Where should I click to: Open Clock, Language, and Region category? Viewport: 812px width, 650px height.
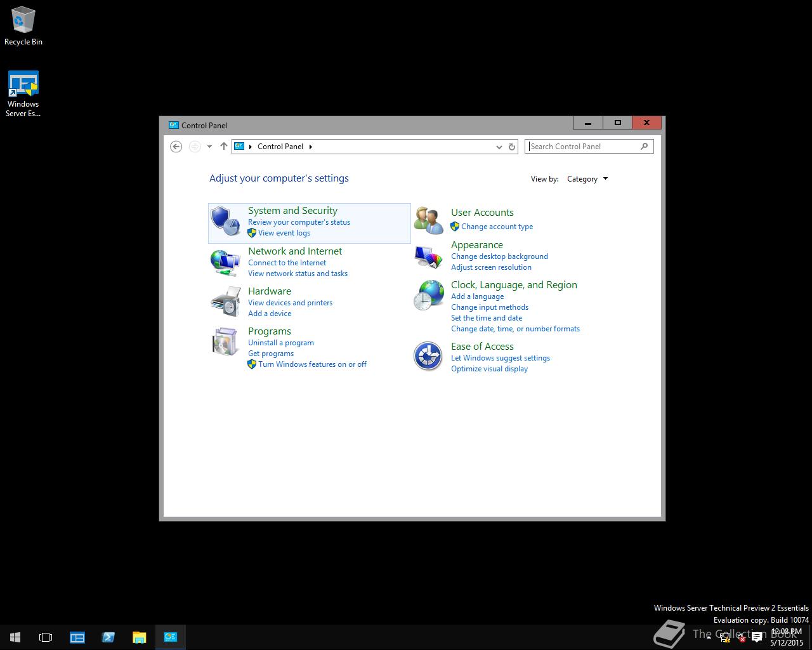tap(514, 285)
